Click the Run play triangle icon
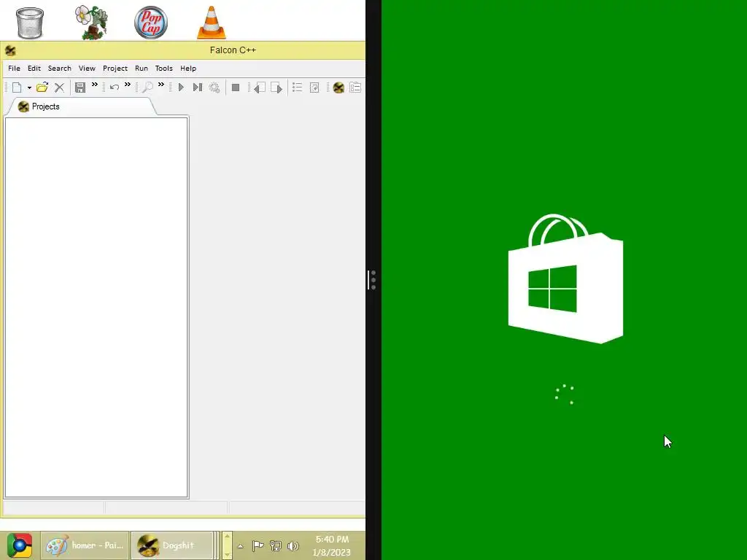Image resolution: width=747 pixels, height=560 pixels. coord(181,87)
